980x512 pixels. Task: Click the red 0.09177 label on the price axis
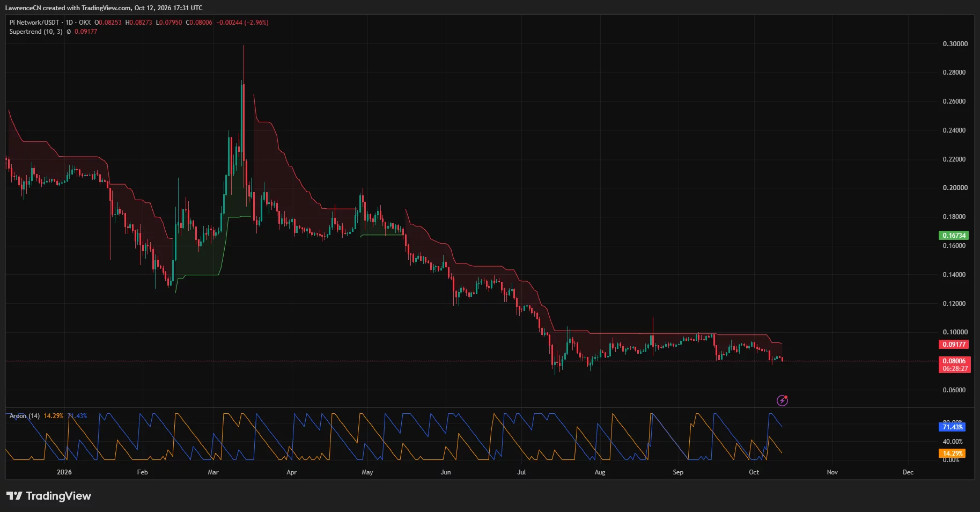click(954, 345)
